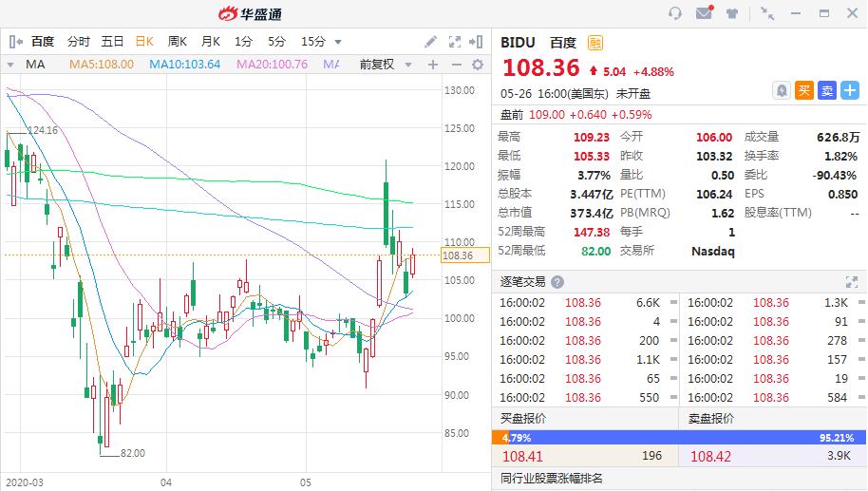The height and width of the screenshot is (491, 868).
Task: Open the customer service headset icon
Action: tap(675, 13)
